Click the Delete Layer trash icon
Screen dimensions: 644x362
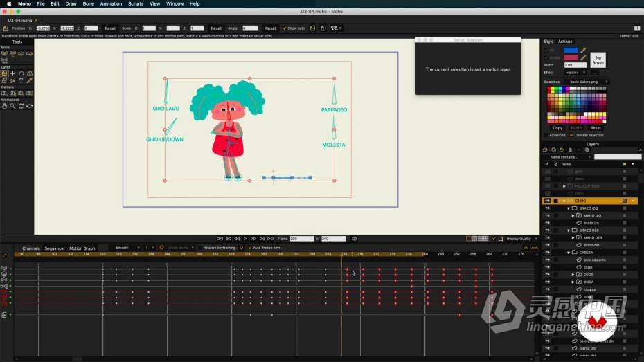(x=571, y=150)
